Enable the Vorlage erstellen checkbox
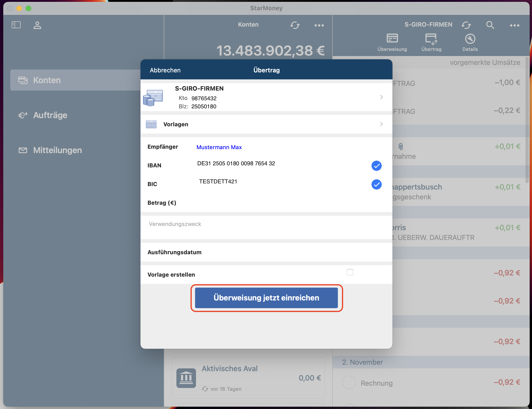This screenshot has height=409, width=532. 350,272
